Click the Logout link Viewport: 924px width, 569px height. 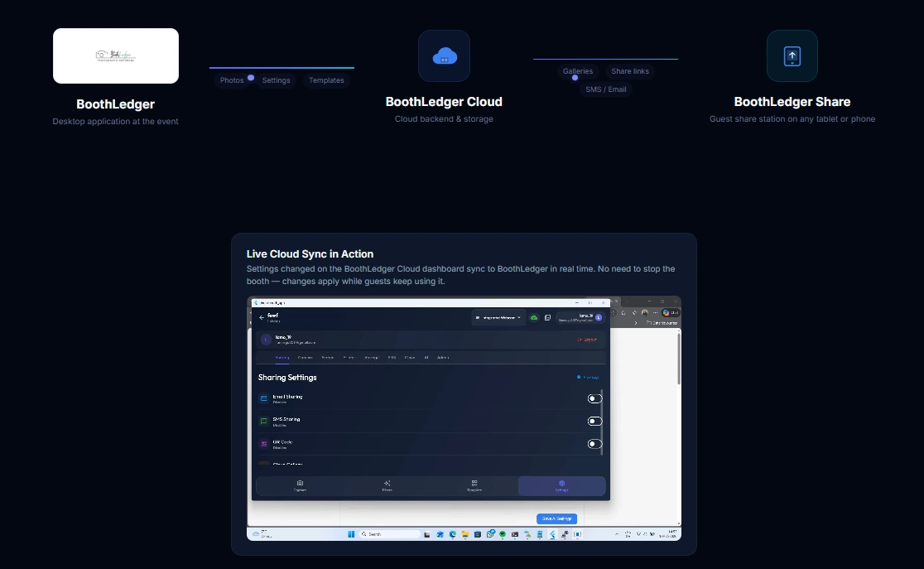point(587,340)
